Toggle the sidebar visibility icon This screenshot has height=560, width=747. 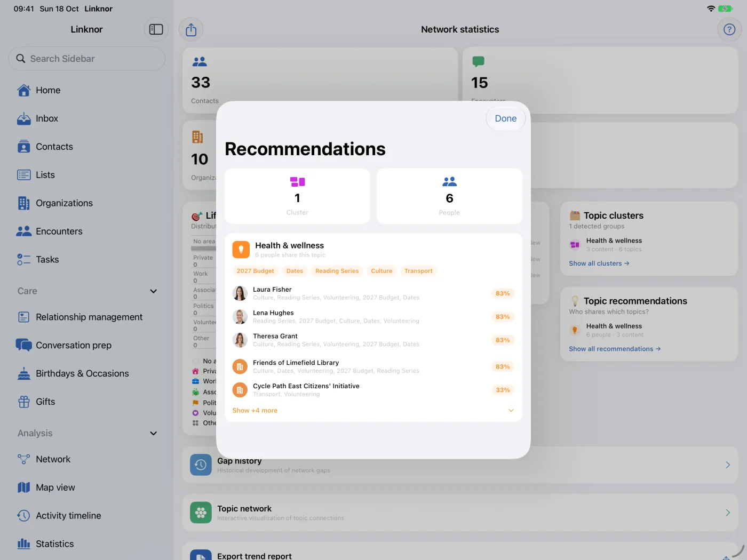(x=156, y=29)
